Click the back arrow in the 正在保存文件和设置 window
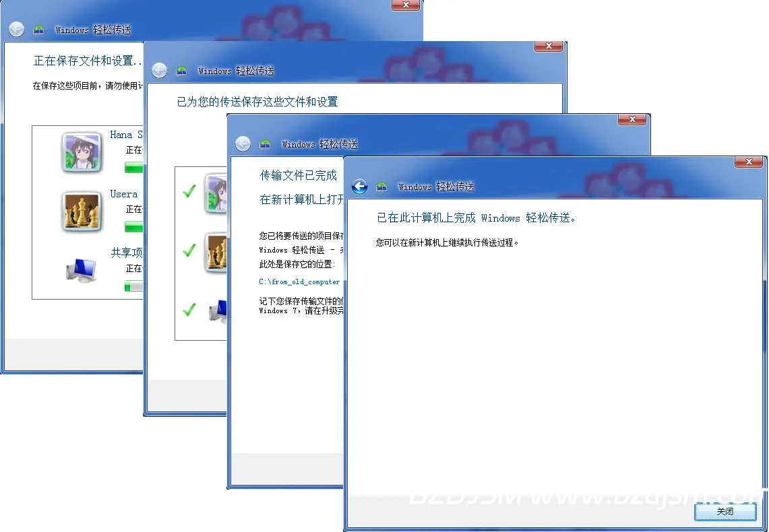Screen dimensions: 769x532 pos(17,30)
